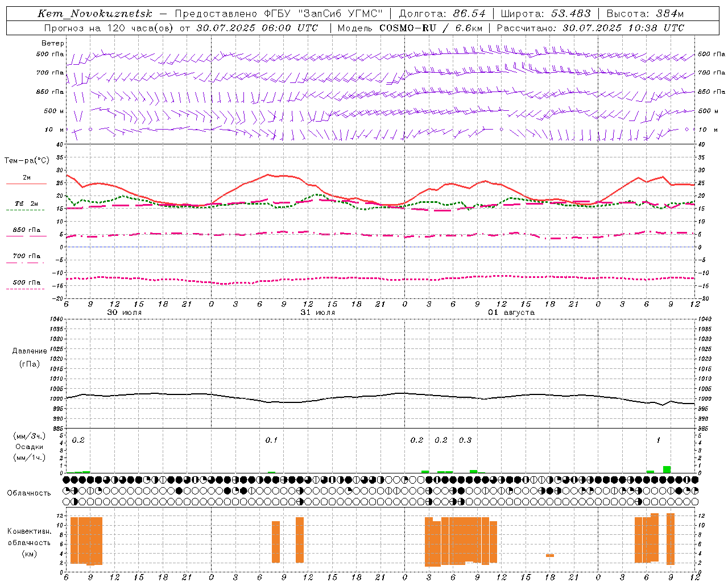Click the '31 июля' date label
The height and width of the screenshot is (582, 728).
(318, 313)
